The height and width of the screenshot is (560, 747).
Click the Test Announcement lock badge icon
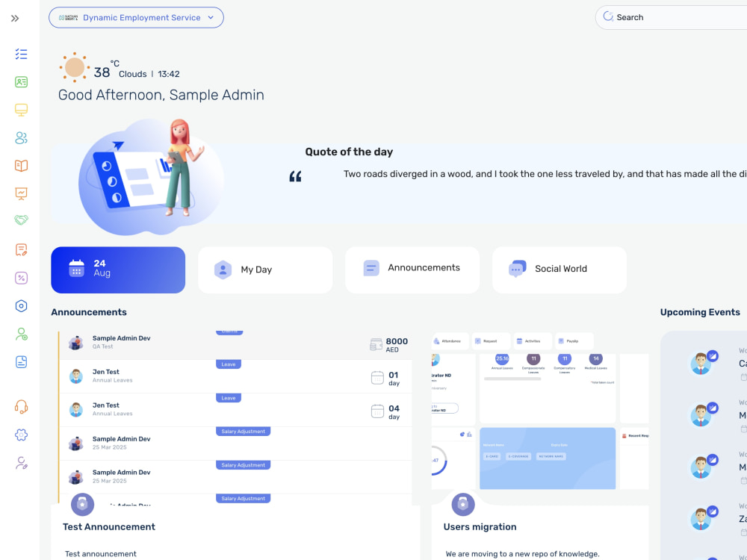coord(82,504)
